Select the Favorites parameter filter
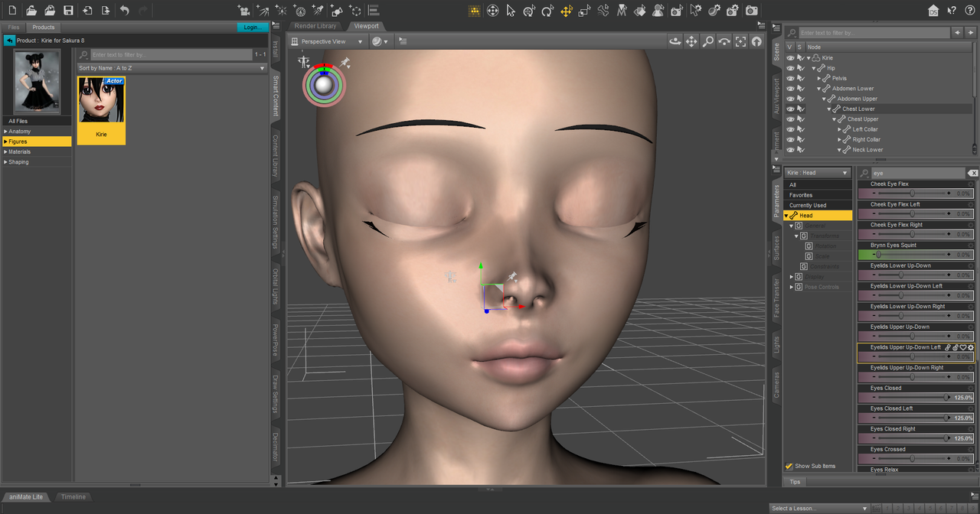 pyautogui.click(x=818, y=195)
